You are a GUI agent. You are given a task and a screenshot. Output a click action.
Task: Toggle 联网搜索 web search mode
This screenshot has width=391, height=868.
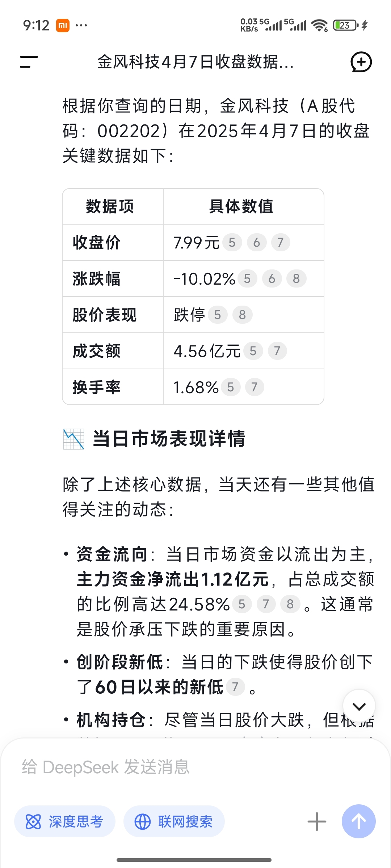point(174,821)
